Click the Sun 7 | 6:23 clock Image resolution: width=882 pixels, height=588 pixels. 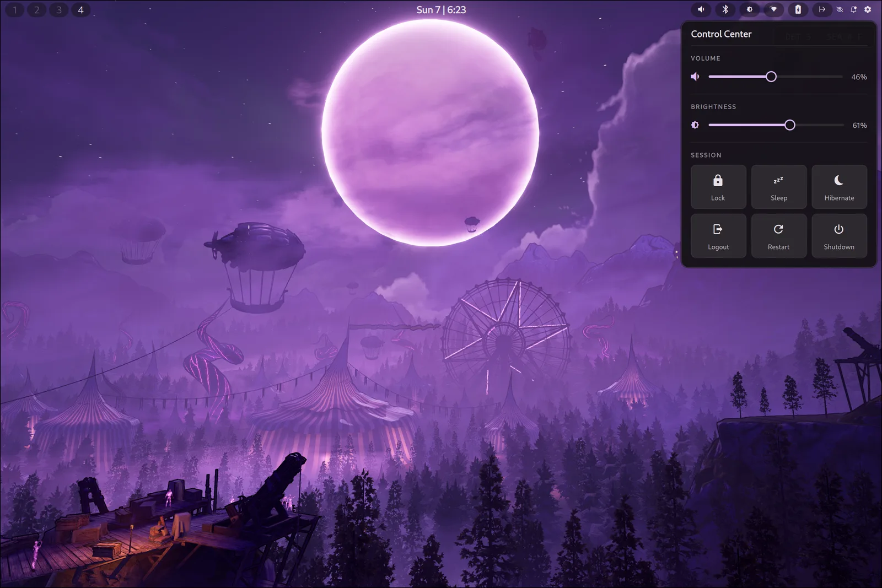(441, 10)
